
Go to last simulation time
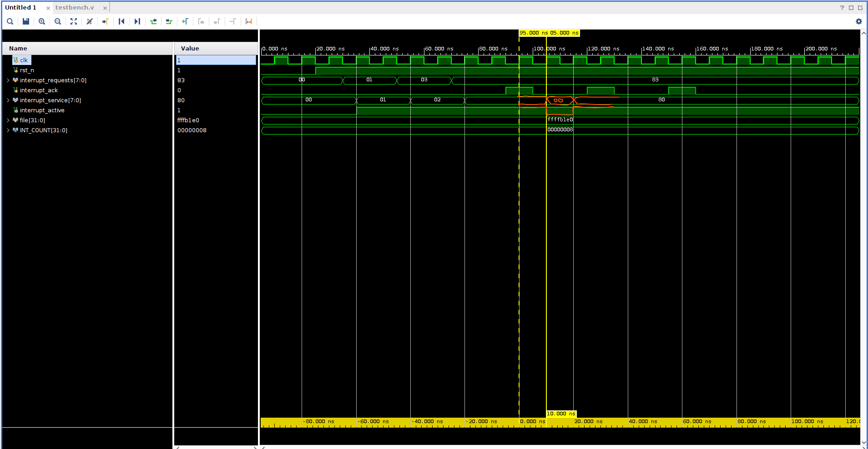pyautogui.click(x=137, y=21)
